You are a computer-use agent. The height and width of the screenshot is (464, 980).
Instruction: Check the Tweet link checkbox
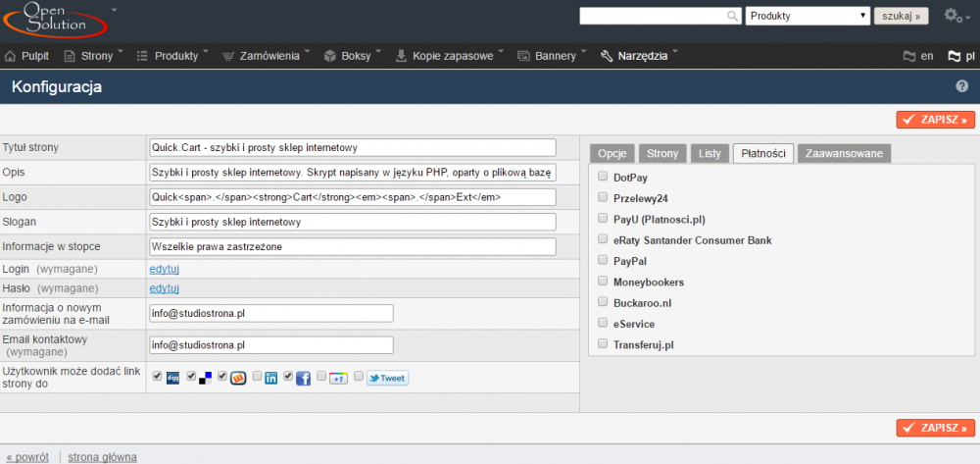(x=359, y=376)
